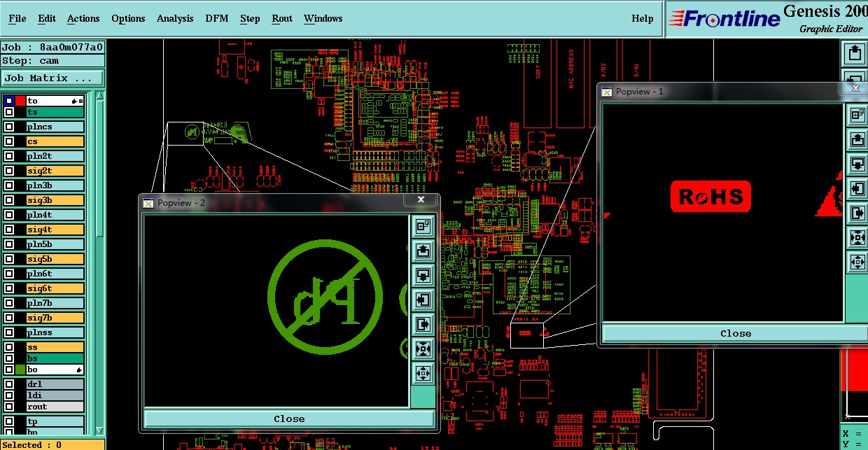Click the Popview - 1 title bar icon
The image size is (868, 450).
point(607,92)
